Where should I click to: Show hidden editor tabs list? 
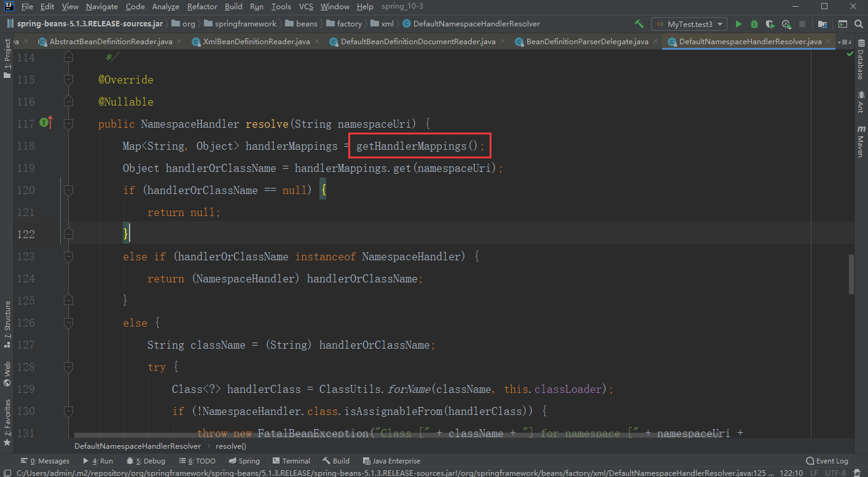(x=845, y=42)
